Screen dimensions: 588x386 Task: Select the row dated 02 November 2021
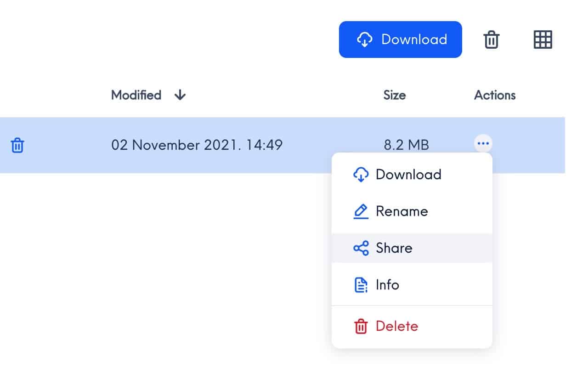[x=197, y=145]
